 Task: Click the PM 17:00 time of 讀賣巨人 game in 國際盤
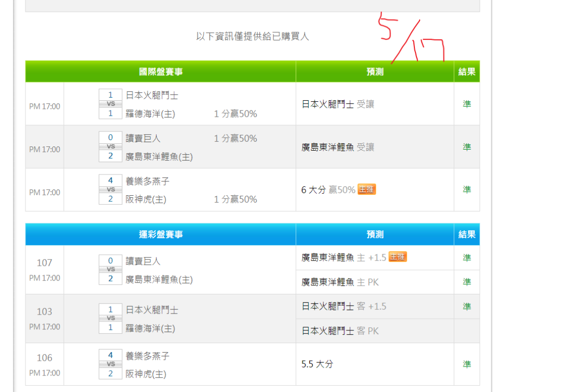point(45,150)
